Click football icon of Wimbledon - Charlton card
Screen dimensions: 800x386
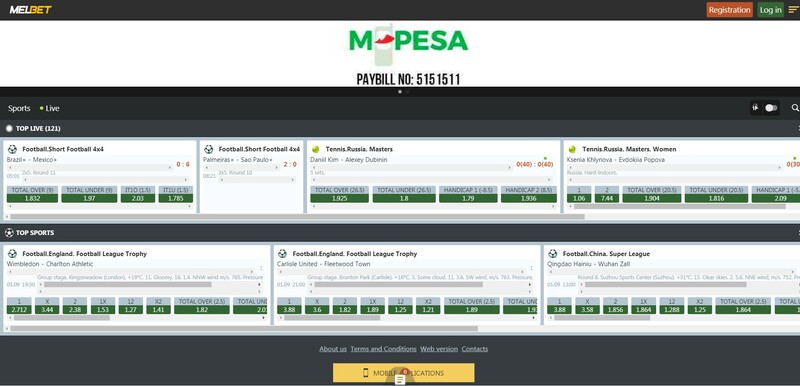click(x=12, y=253)
